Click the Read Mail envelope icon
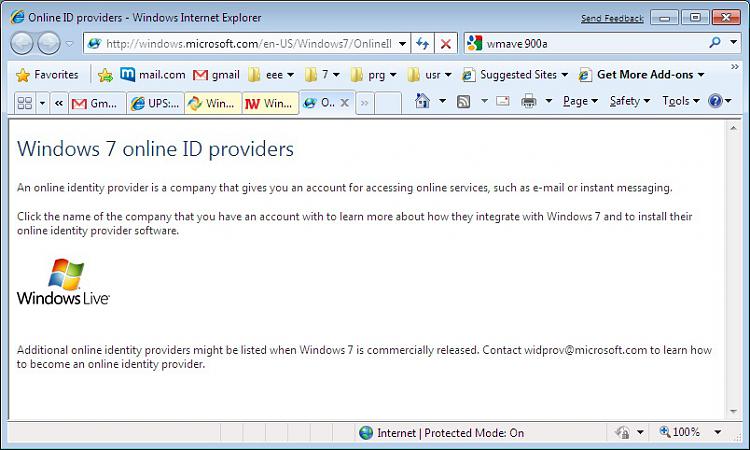Image resolution: width=750 pixels, height=450 pixels. pyautogui.click(x=503, y=101)
